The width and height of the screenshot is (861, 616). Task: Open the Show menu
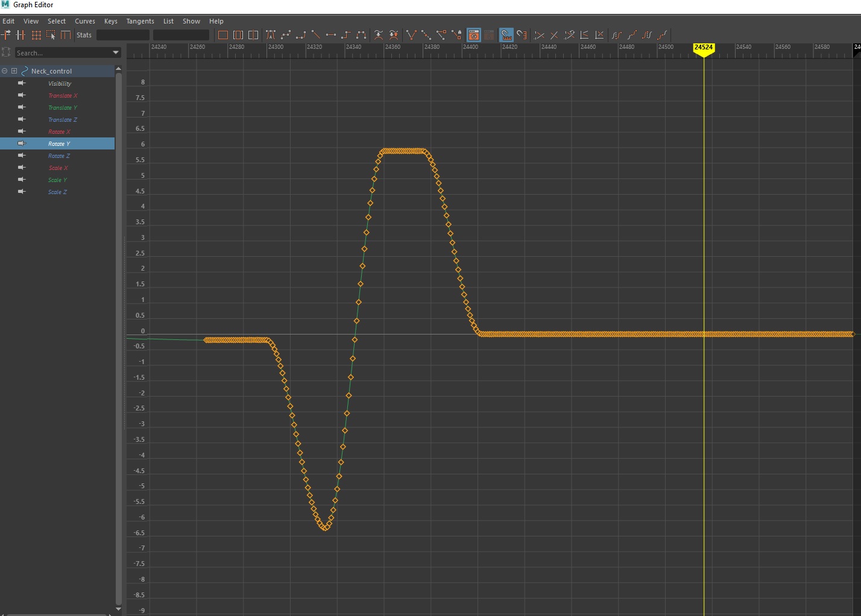tap(191, 21)
